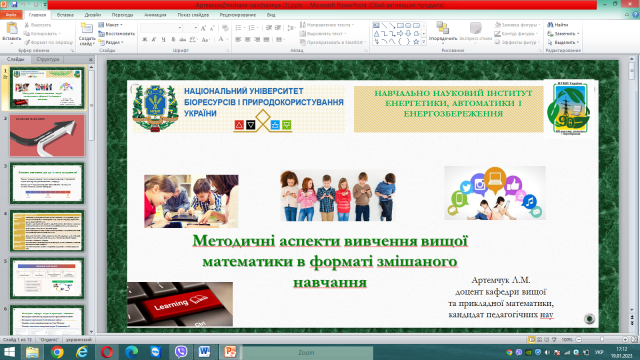
Task: Toggle Center text alignment
Action: coord(248,40)
